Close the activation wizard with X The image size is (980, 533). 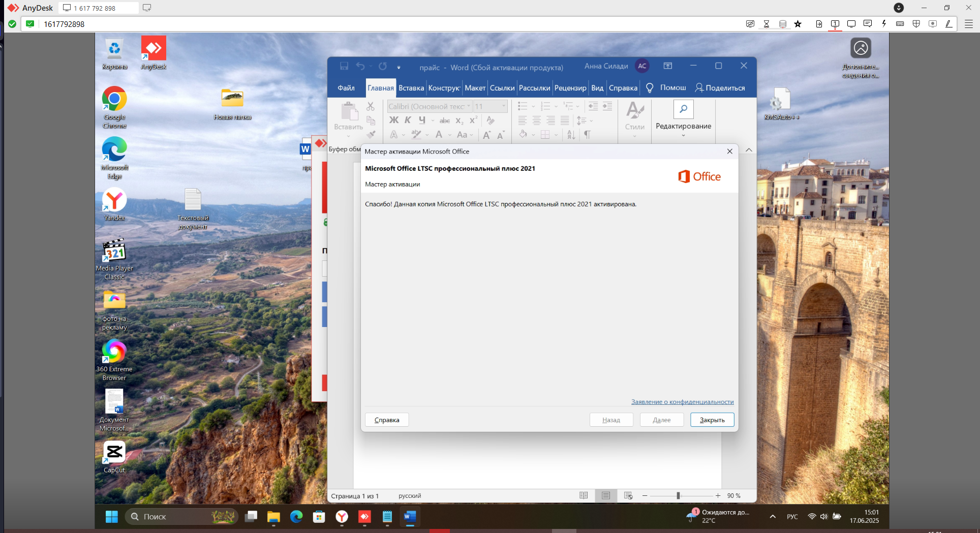coord(730,151)
